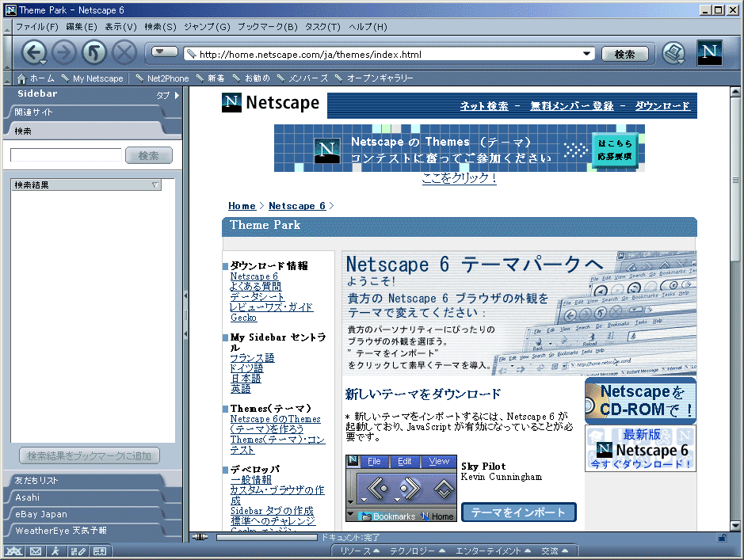Viewport: 744px width, 560px height.
Task: Click 検索結果をブックマークに追加 button
Action: [90, 455]
